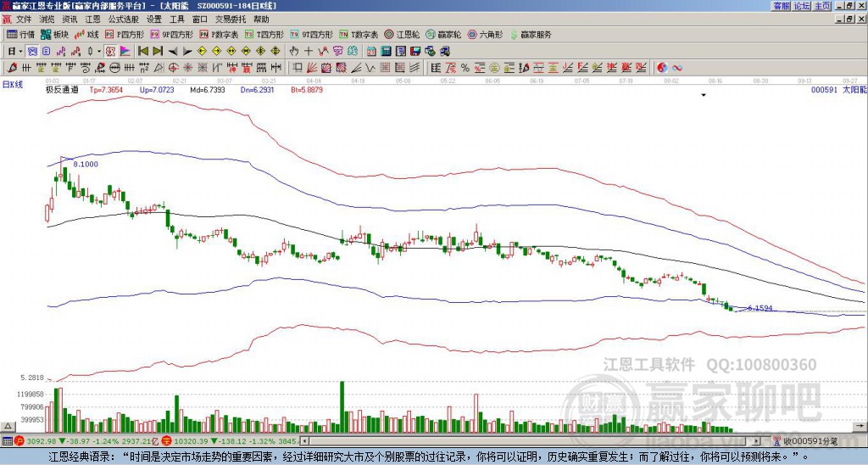Open the 9T四方形 tool

pos(312,34)
